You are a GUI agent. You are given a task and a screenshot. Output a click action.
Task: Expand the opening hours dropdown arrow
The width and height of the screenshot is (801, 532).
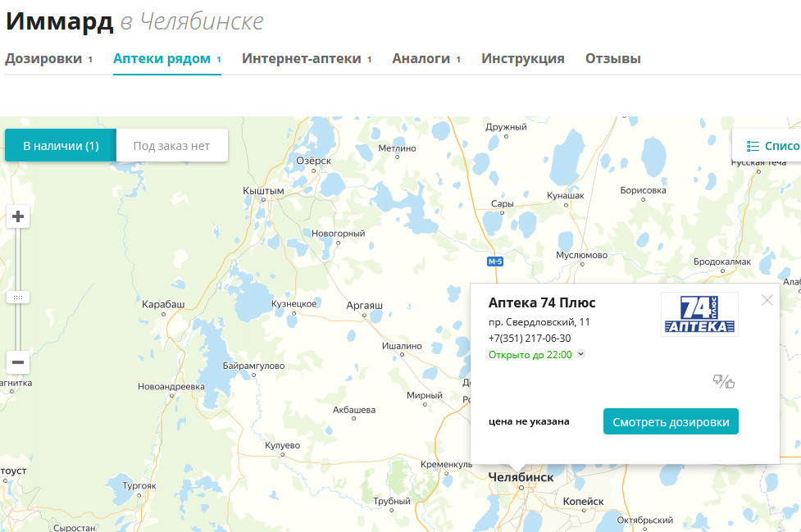580,354
